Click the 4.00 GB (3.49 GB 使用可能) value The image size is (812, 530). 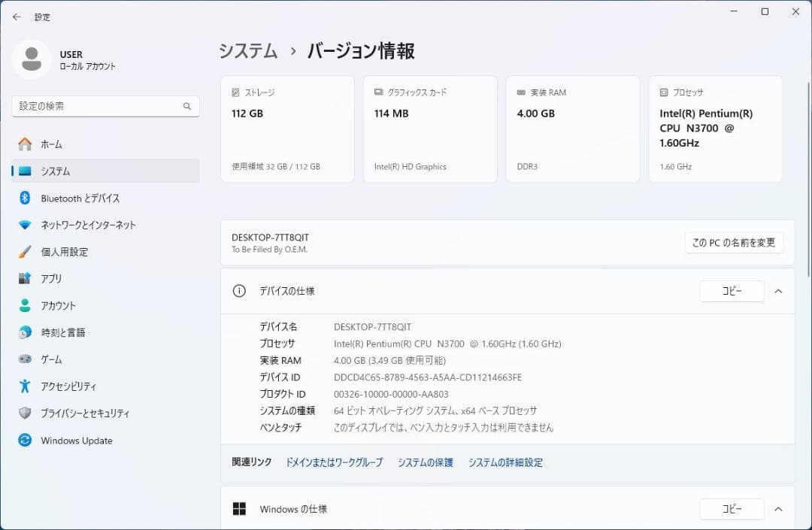click(x=390, y=360)
